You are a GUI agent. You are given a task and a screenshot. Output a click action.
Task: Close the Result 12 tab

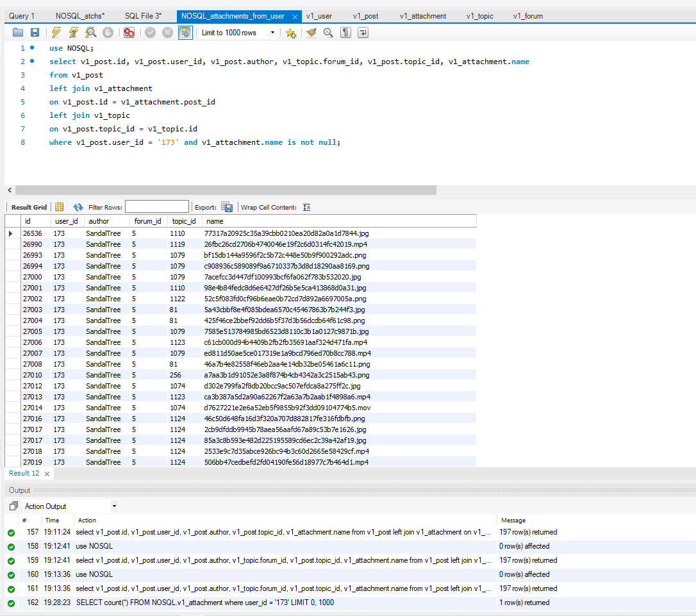pos(47,474)
